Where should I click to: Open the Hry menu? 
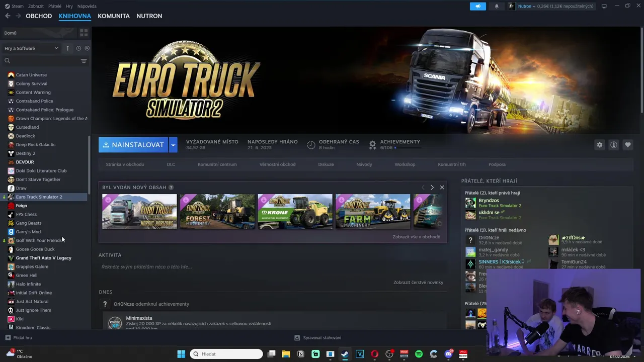click(69, 6)
